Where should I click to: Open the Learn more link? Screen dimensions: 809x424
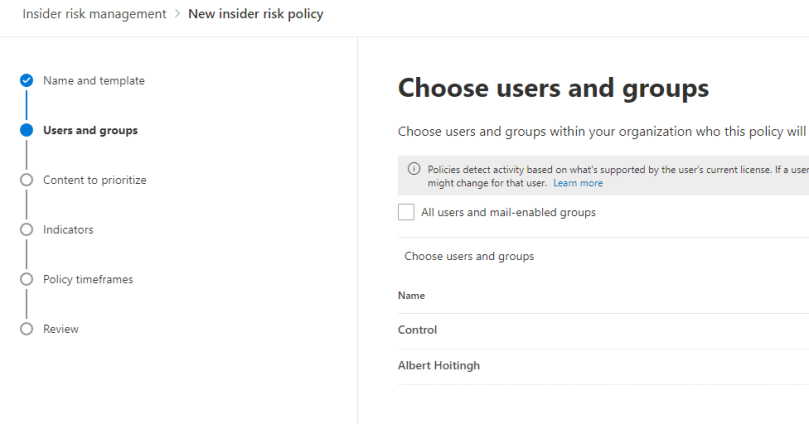[x=578, y=183]
